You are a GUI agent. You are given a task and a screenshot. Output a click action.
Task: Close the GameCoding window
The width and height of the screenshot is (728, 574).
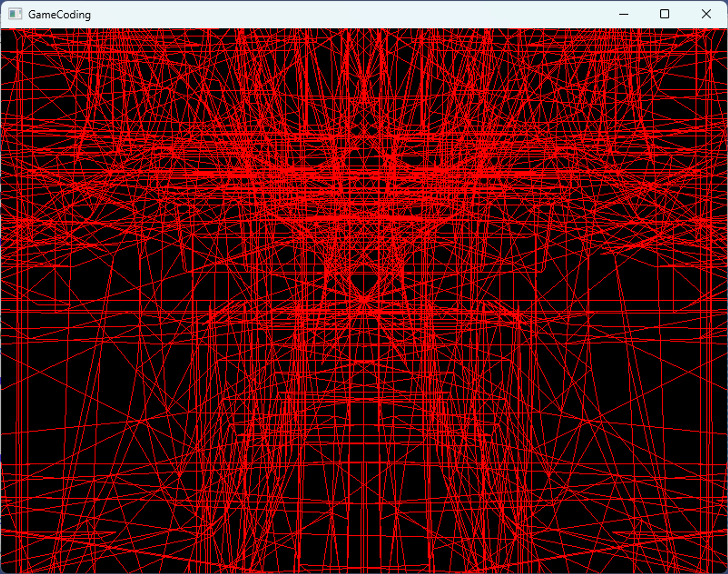pyautogui.click(x=706, y=14)
